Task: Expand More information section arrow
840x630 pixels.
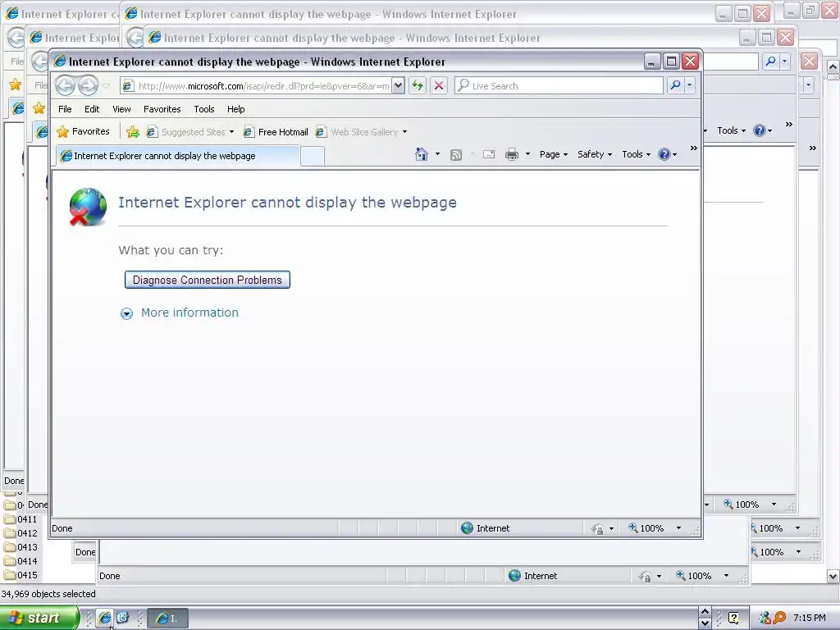Action: pyautogui.click(x=126, y=313)
